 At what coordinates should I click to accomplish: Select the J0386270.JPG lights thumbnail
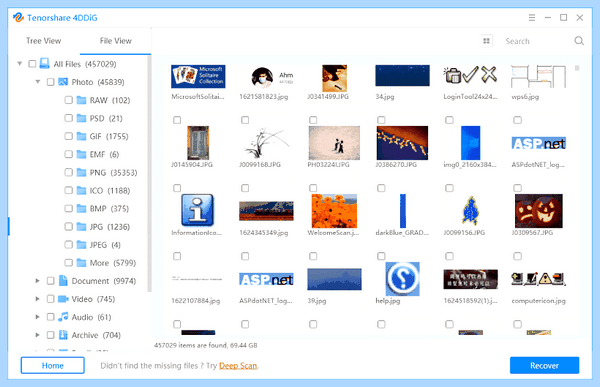click(x=402, y=143)
